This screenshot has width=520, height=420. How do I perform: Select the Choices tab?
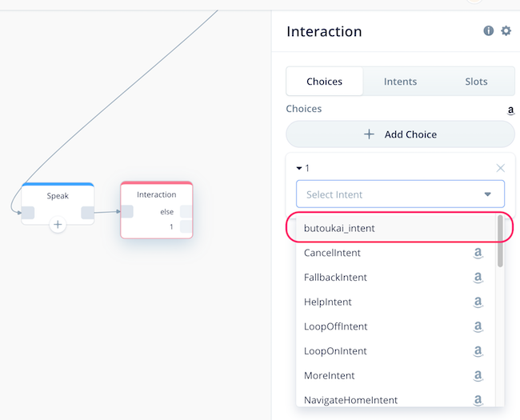(324, 82)
